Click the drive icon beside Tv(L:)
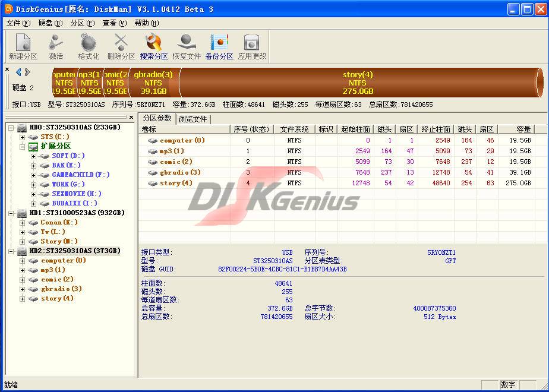The image size is (549, 392). tap(33, 232)
